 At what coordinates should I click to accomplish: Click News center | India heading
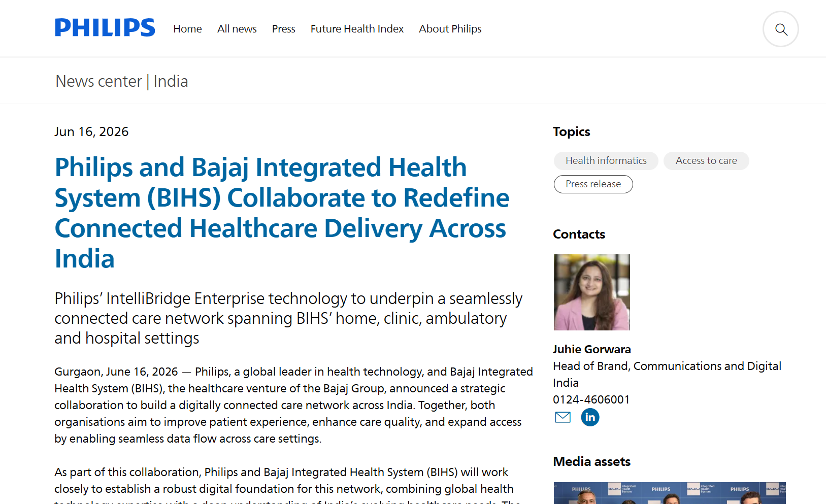point(122,81)
